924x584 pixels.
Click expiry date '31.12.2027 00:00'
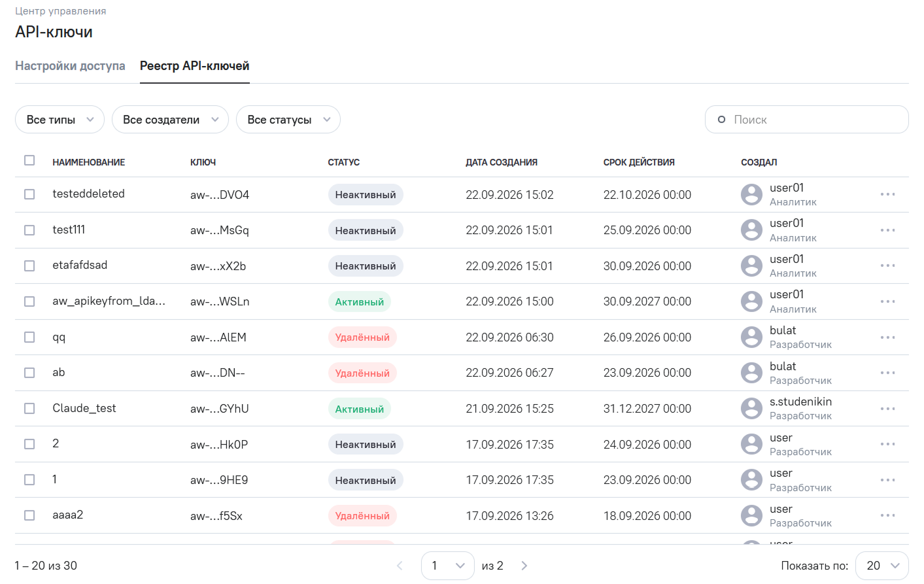tap(647, 409)
